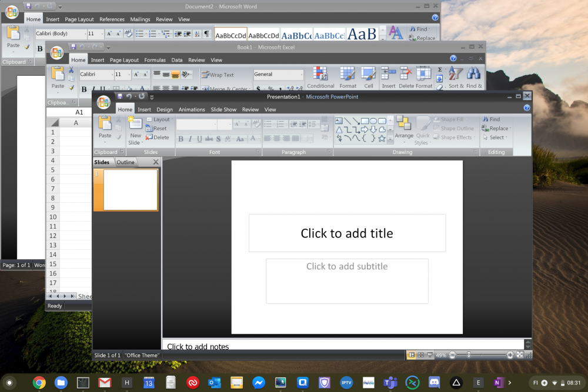Open Mailings tab in Word
Screen dimensions: 588x392
[x=140, y=19]
